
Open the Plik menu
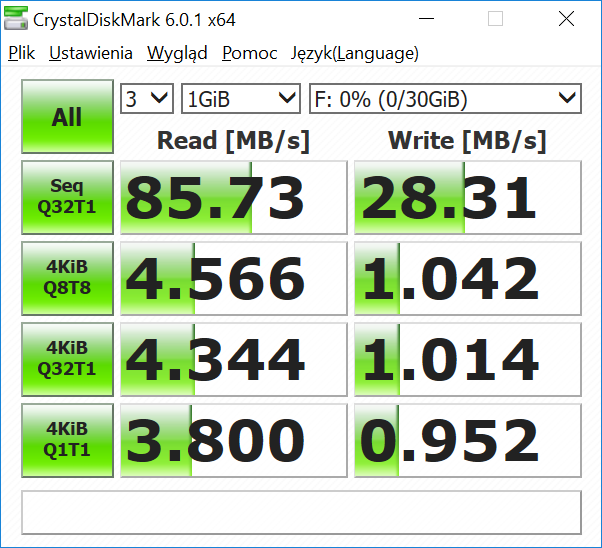21,54
